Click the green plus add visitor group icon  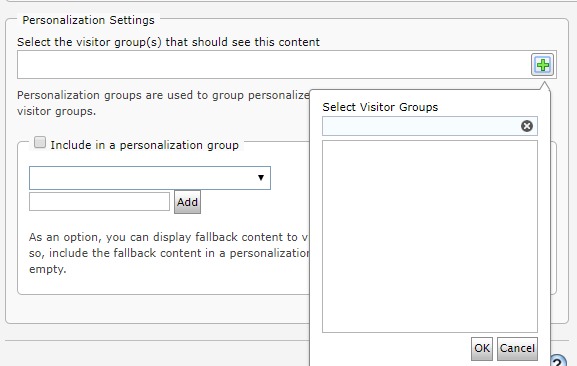[x=542, y=65]
